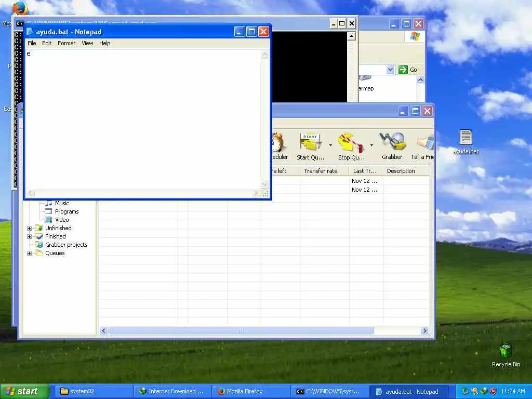Expand the Finished tree node

pos(29,236)
